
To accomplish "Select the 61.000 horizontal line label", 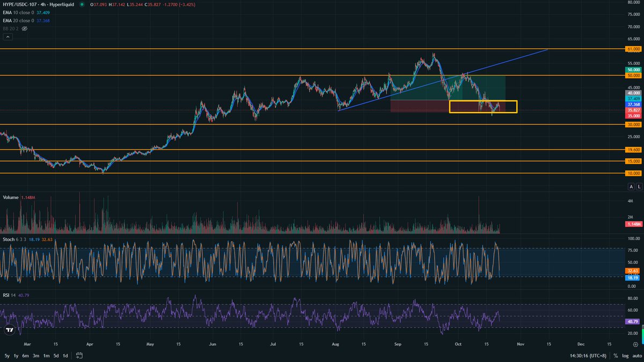I will (633, 49).
